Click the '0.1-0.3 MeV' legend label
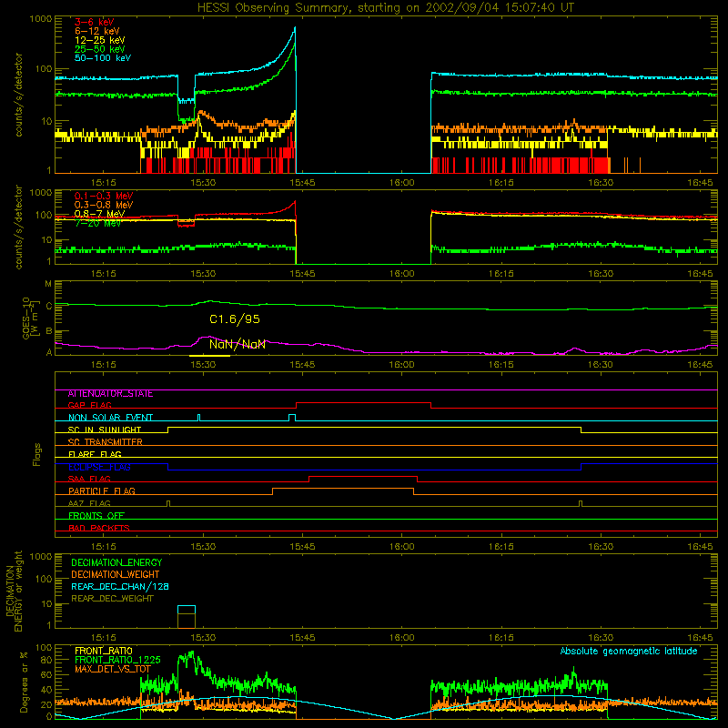Screen dimensions: 728x728 [104, 196]
